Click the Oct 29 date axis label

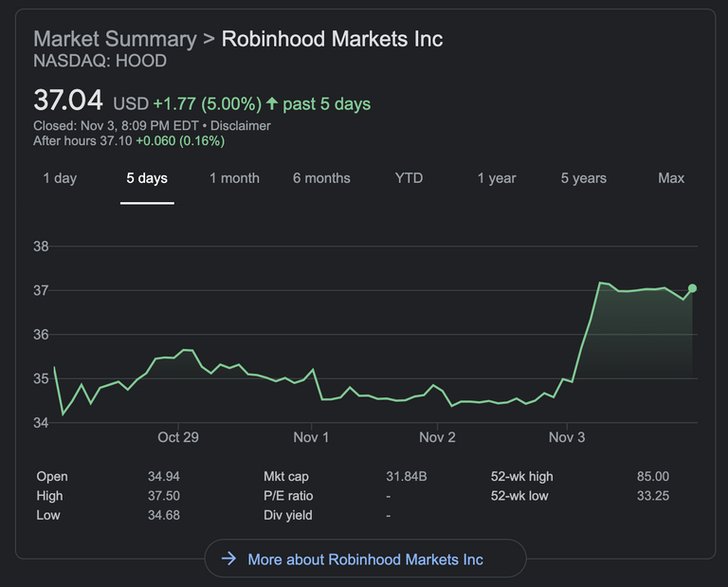click(x=178, y=437)
